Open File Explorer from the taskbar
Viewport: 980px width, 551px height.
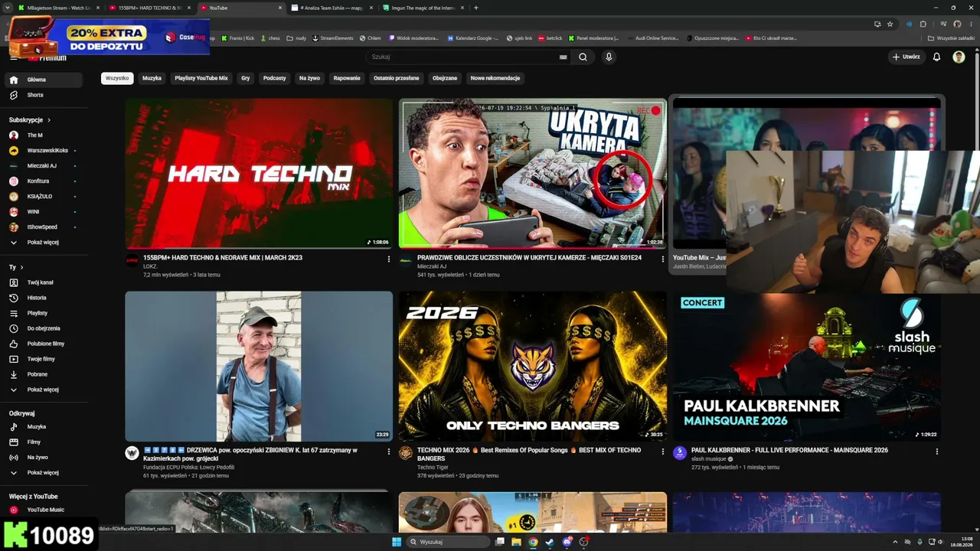point(516,542)
